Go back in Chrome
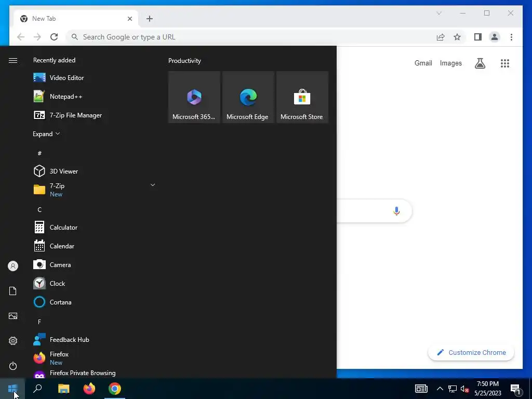 [x=21, y=37]
